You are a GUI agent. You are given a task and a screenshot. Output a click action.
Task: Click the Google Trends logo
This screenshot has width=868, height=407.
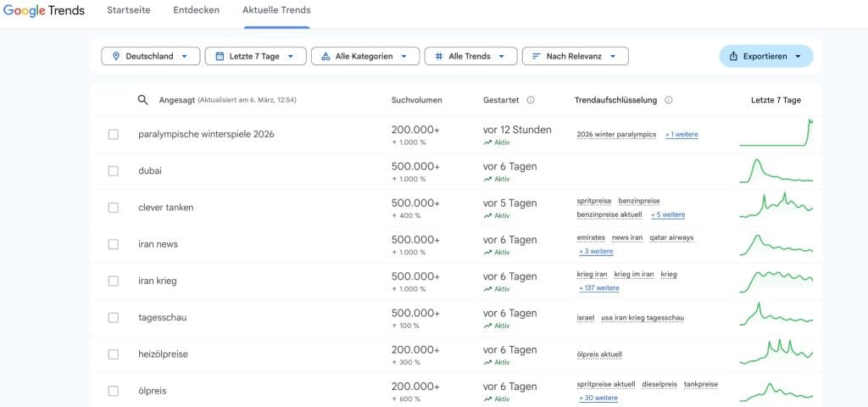click(x=47, y=11)
